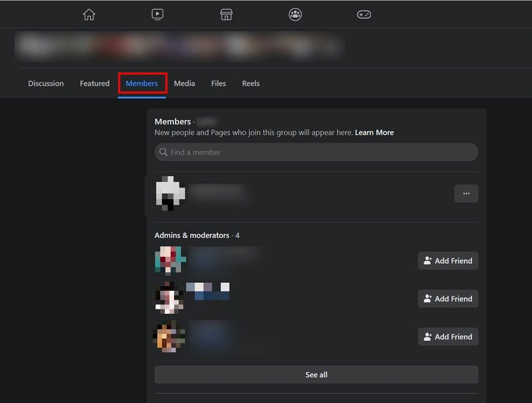Open the Reels tab
Screen dimensions: 532x403
(250, 83)
